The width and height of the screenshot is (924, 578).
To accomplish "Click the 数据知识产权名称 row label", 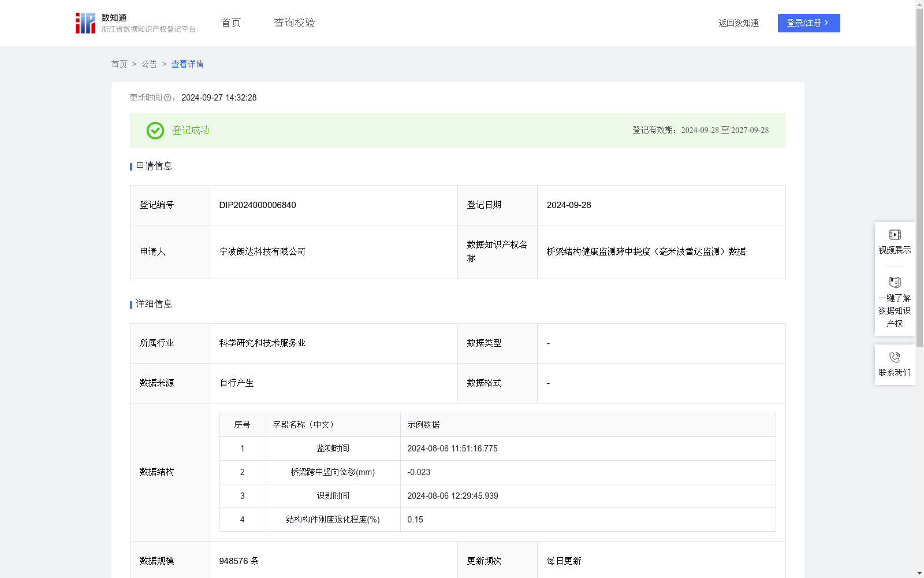I will [x=497, y=252].
